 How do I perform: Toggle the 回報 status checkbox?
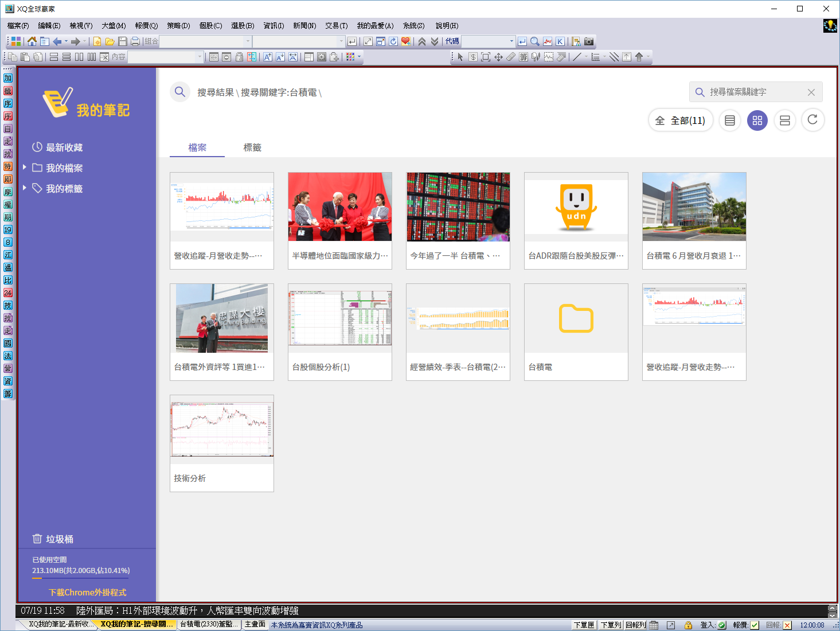(x=787, y=625)
